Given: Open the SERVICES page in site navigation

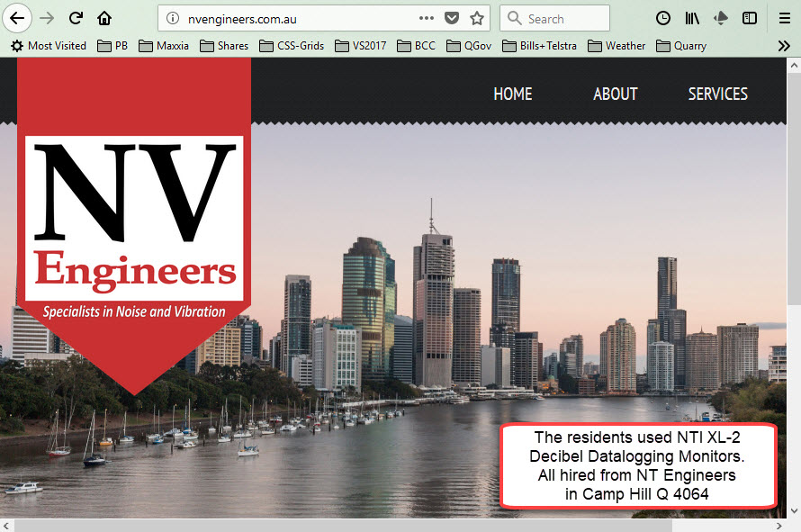Looking at the screenshot, I should click(717, 94).
